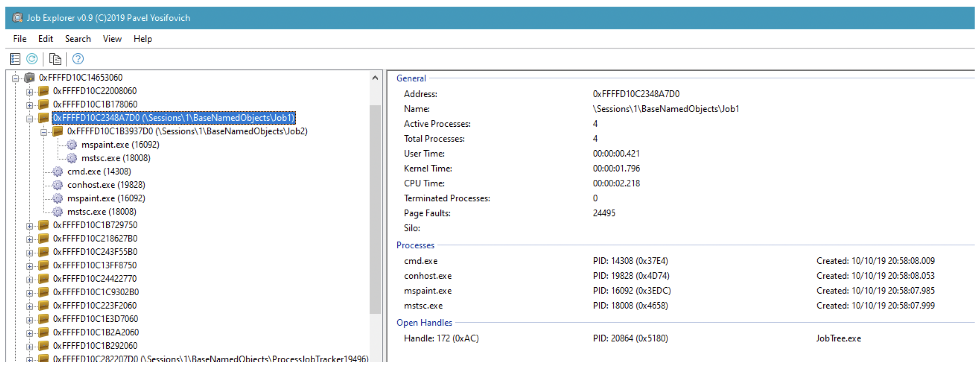Click the gear icon beside cmd.exe (14308)
This screenshot has width=980, height=371.
coord(58,171)
